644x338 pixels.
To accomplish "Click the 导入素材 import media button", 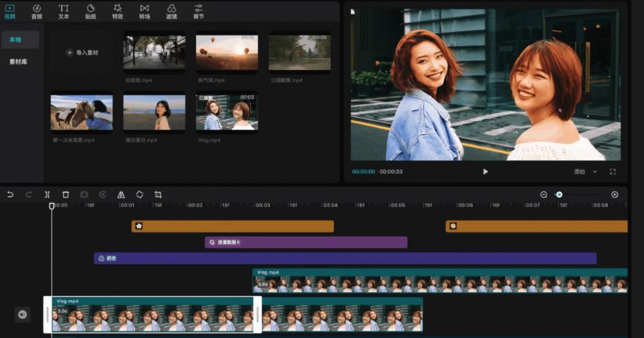I will 82,53.
